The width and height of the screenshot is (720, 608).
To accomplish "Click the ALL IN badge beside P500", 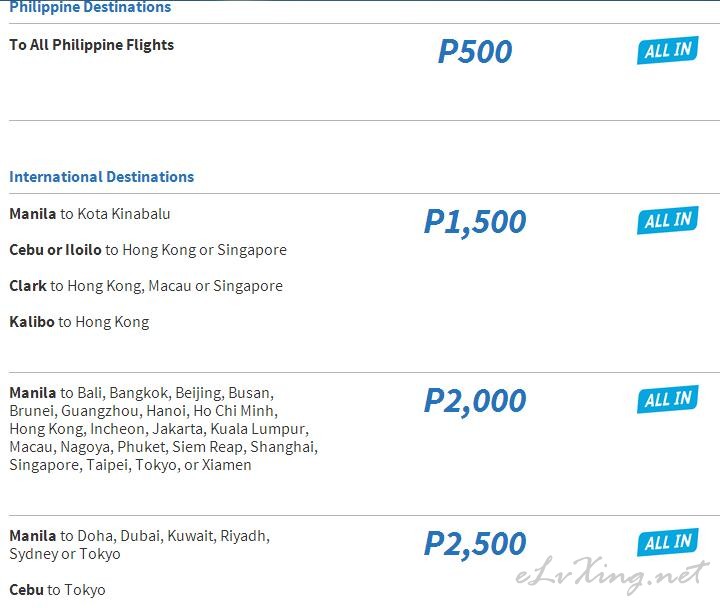I will click(x=668, y=50).
